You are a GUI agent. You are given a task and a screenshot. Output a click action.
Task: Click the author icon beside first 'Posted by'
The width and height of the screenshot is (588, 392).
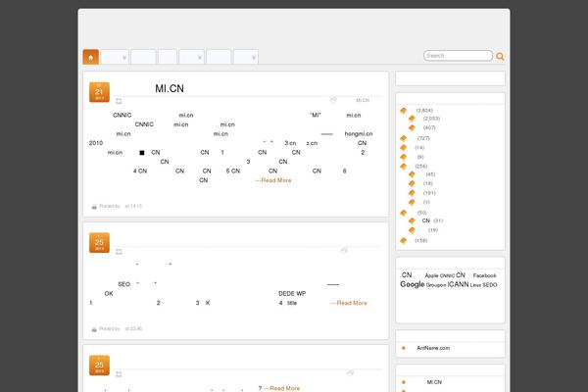[x=94, y=206]
